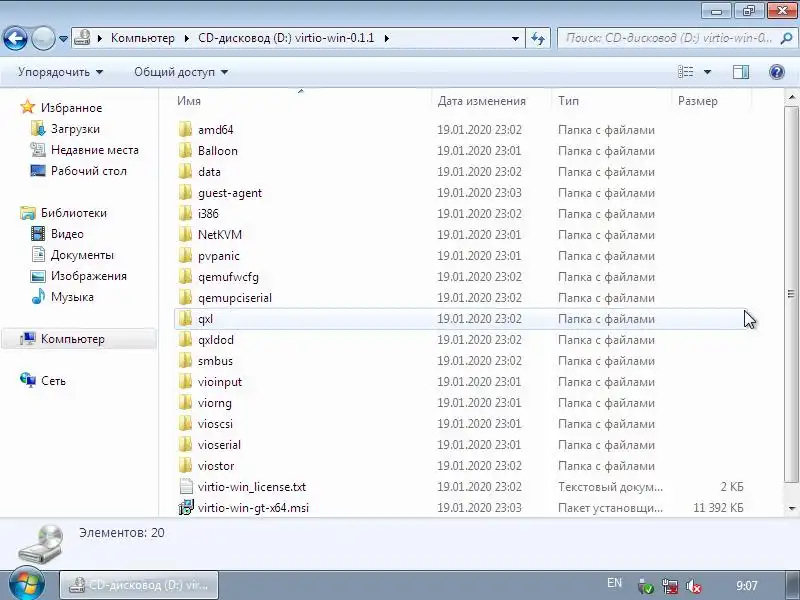The height and width of the screenshot is (600, 800).
Task: Select the vioserial folder icon
Action: [186, 445]
